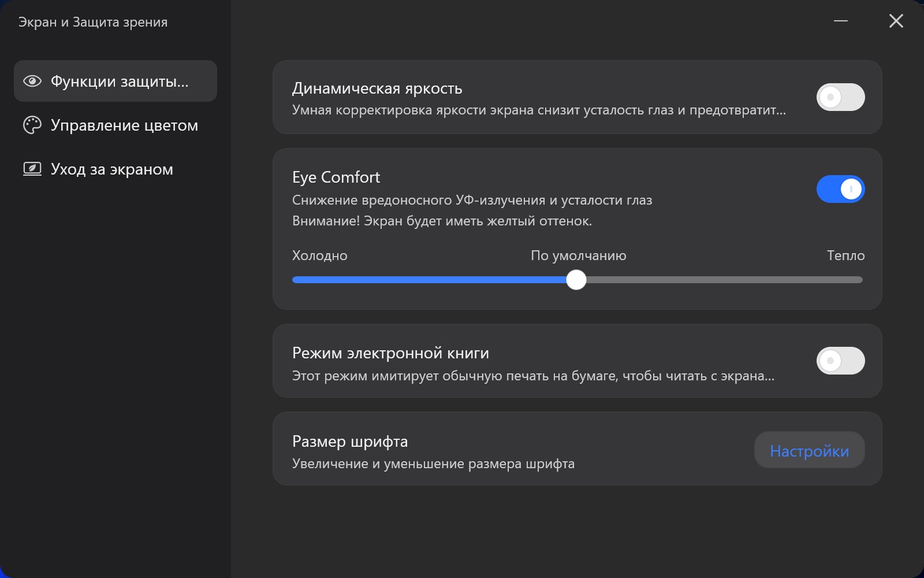
Task: Click the eye icon beside Функции защиты
Action: [x=32, y=81]
